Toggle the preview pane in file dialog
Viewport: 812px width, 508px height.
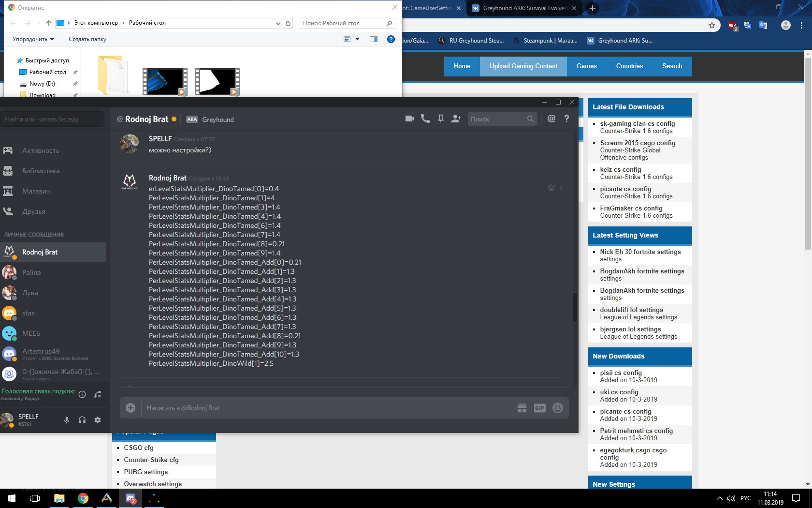click(374, 39)
